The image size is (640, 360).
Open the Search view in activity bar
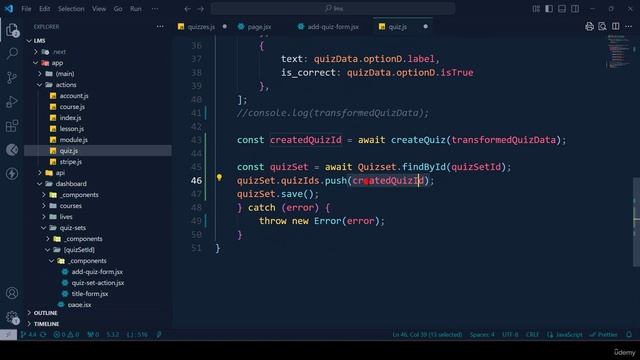pos(12,53)
